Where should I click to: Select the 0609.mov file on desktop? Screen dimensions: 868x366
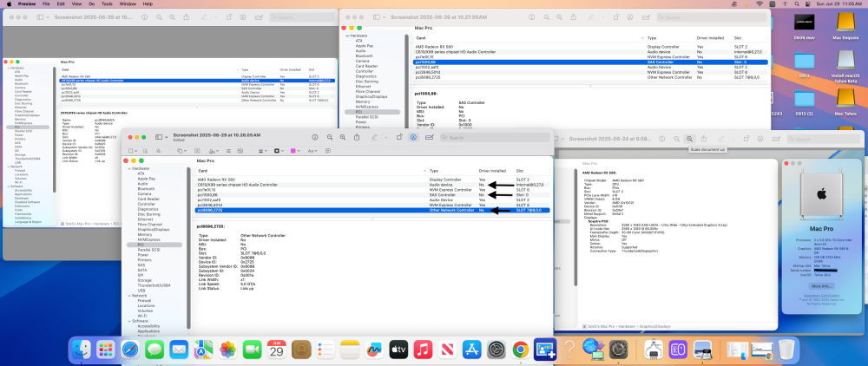[804, 26]
